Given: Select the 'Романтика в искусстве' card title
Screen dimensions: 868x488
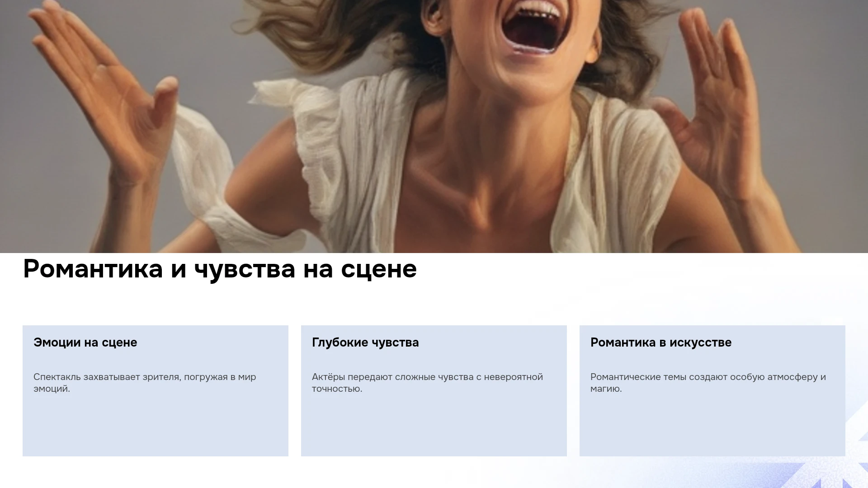Looking at the screenshot, I should [660, 343].
